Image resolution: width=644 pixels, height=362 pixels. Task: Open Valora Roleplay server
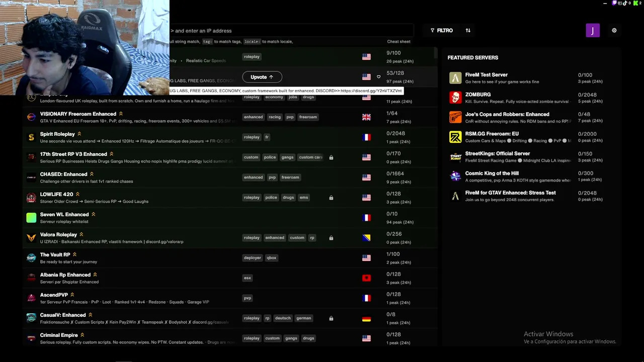click(58, 235)
